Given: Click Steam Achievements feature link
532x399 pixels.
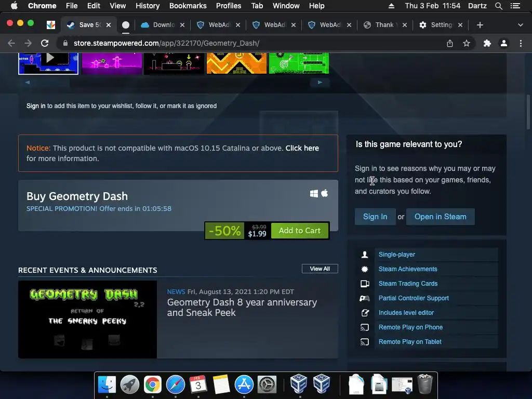Looking at the screenshot, I should pos(408,269).
